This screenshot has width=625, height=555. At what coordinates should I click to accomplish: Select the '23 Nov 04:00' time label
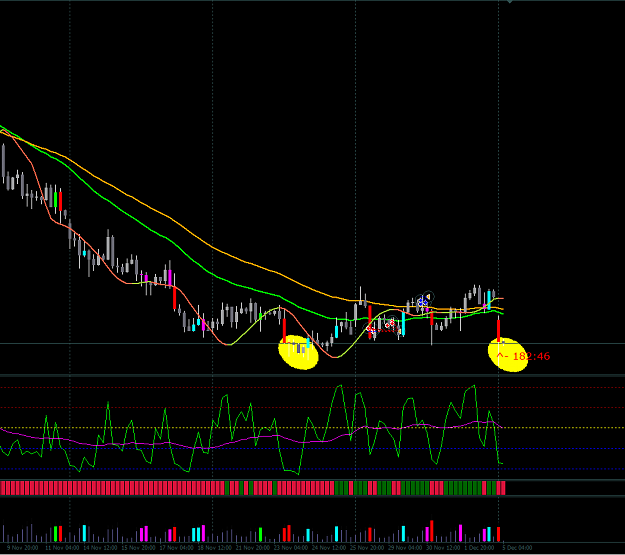coord(291,548)
